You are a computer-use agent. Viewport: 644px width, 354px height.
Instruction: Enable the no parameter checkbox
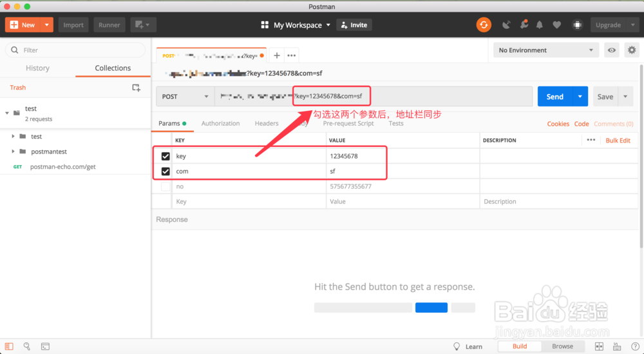click(x=166, y=186)
